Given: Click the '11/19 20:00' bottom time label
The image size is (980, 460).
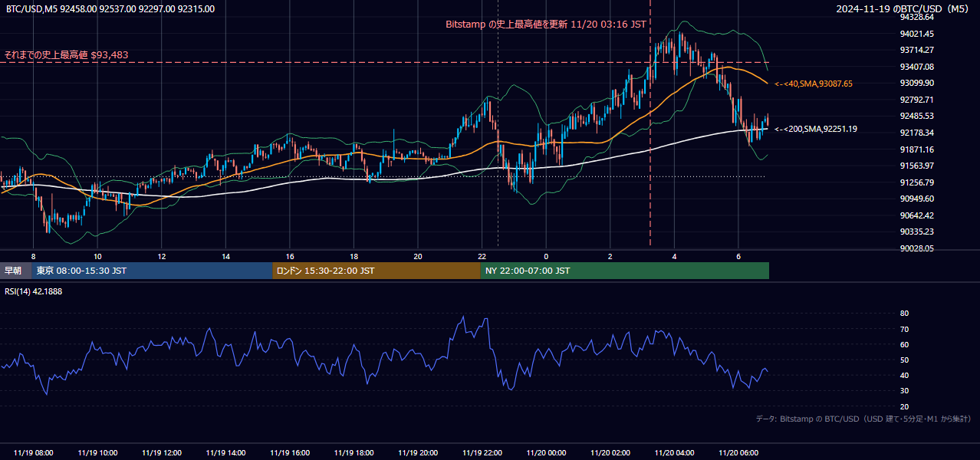Looking at the screenshot, I should (418, 453).
